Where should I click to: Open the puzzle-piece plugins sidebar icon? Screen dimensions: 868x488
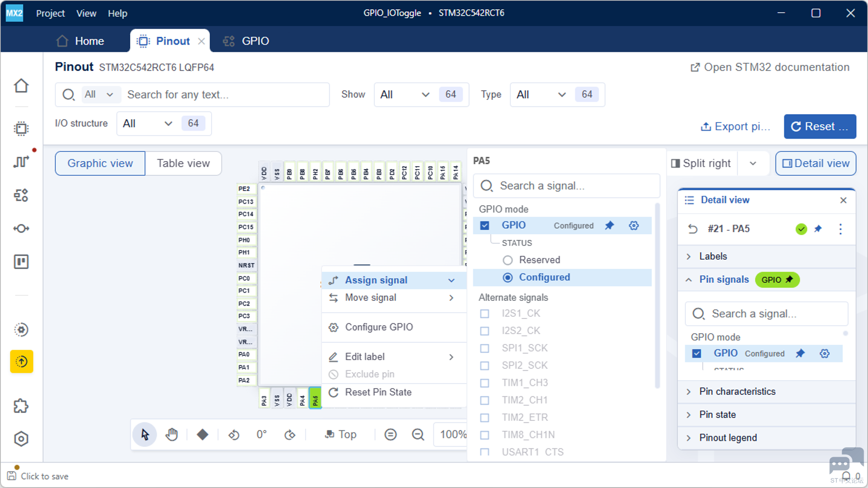coord(21,406)
